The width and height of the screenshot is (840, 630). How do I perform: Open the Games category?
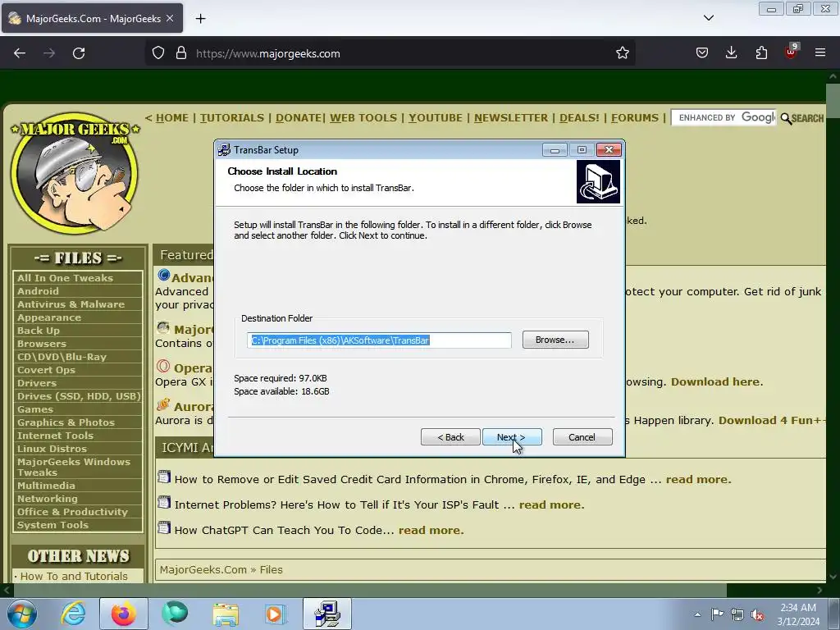pyautogui.click(x=34, y=409)
